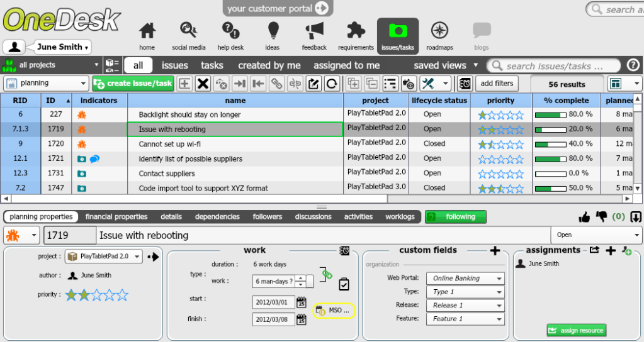Image resolution: width=644 pixels, height=342 pixels.
Task: Click the collapse all icon in toolbar
Action: [371, 84]
